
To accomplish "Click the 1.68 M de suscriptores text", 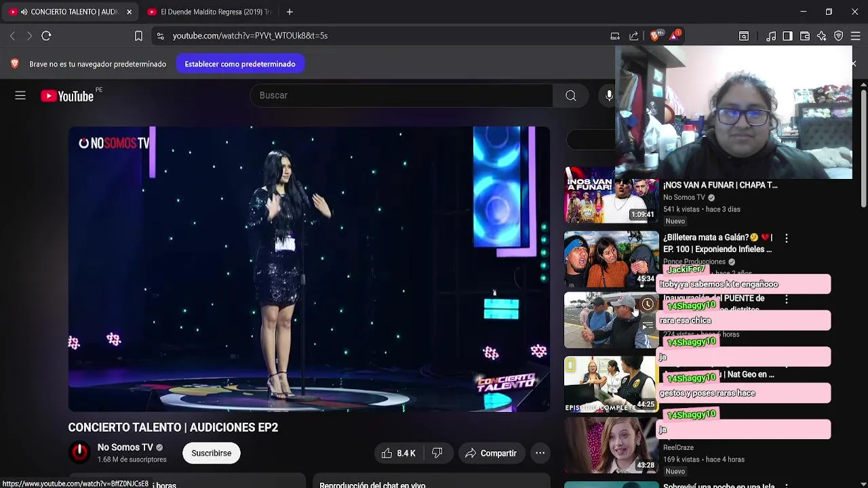I will tap(132, 460).
